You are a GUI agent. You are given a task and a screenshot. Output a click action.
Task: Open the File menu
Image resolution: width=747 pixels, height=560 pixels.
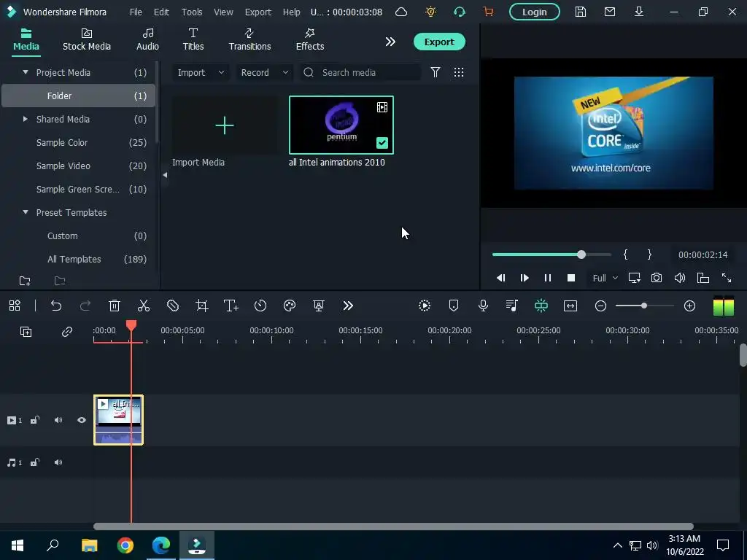136,12
